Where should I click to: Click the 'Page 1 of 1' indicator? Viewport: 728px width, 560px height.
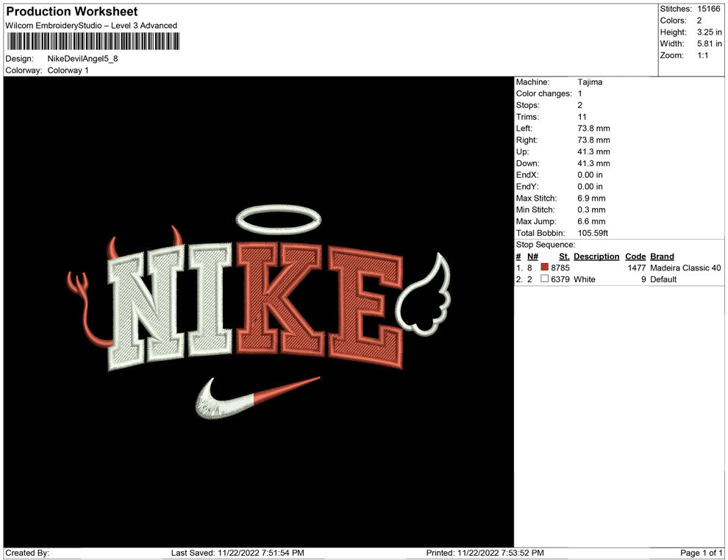coord(701,553)
